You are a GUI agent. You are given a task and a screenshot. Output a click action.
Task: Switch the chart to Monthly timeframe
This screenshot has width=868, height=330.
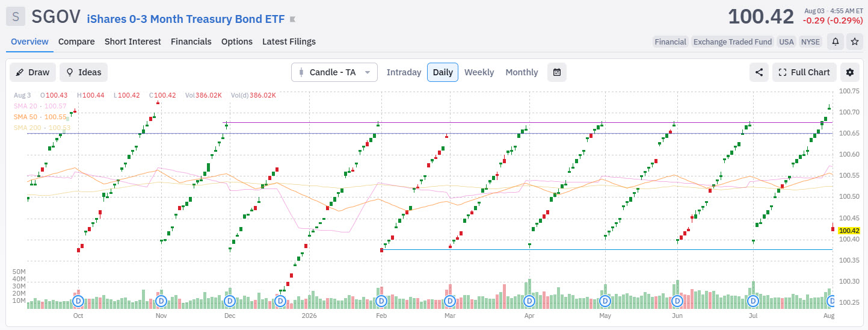point(522,72)
